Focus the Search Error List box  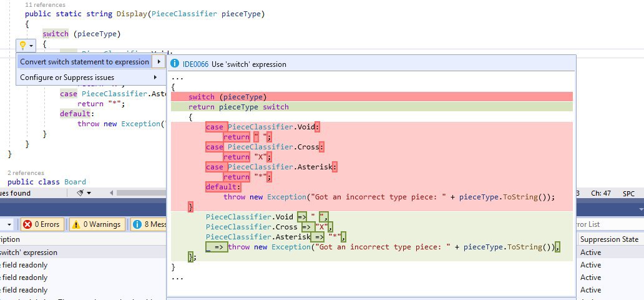(x=610, y=224)
